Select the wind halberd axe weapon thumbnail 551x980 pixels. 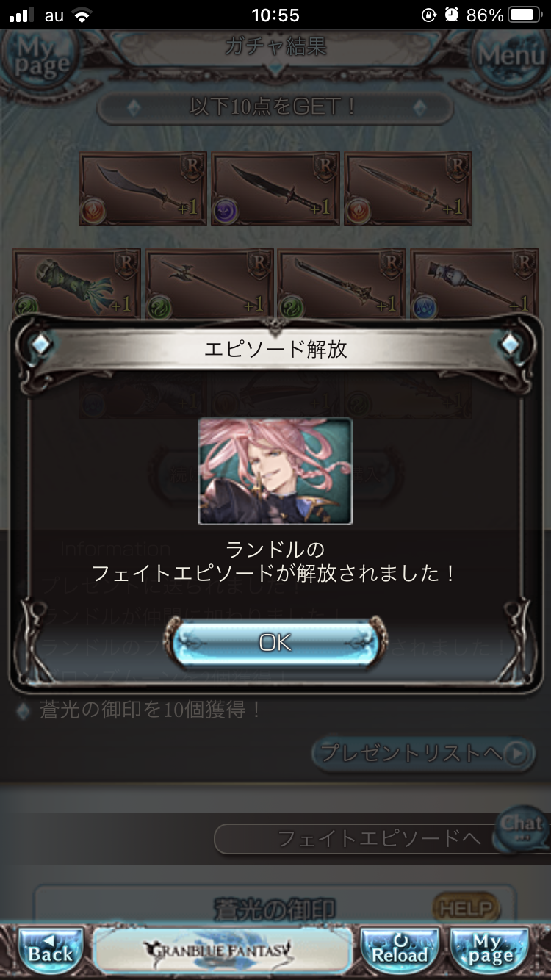209,284
